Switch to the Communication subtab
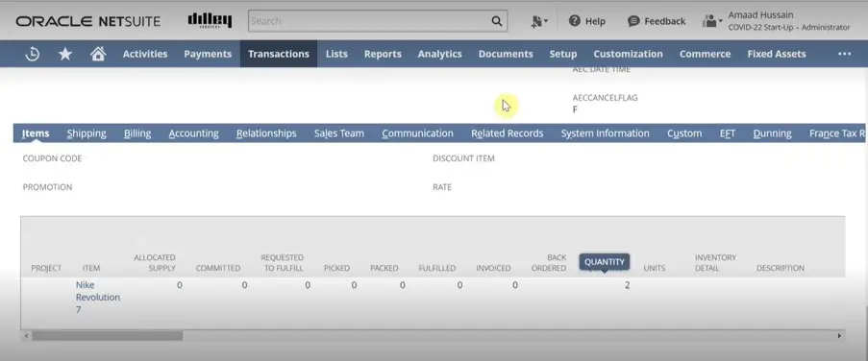This screenshot has height=361, width=868. pos(417,133)
